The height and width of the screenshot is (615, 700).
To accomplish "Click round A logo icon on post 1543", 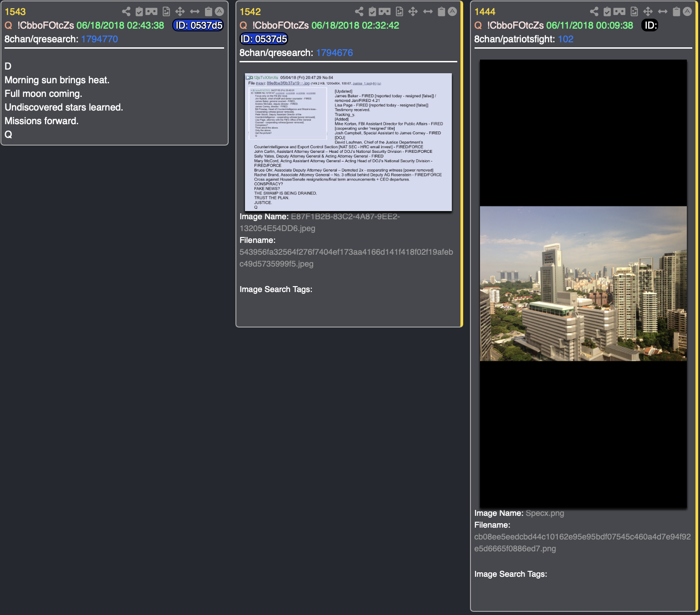I will click(x=220, y=11).
